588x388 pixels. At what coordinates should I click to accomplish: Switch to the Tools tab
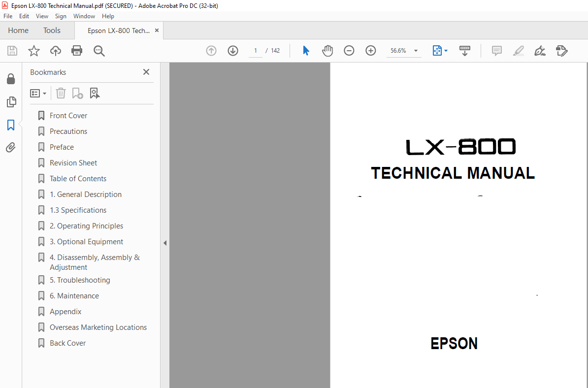click(x=52, y=30)
